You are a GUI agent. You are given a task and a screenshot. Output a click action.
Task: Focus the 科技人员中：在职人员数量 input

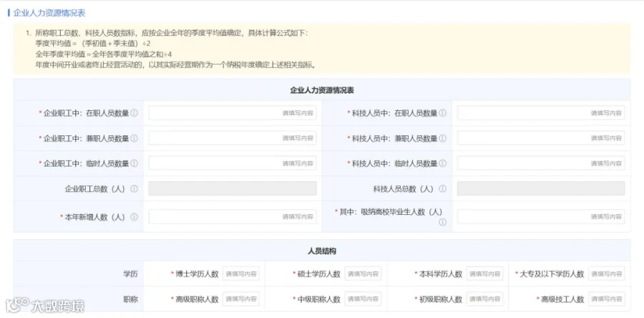coord(541,113)
